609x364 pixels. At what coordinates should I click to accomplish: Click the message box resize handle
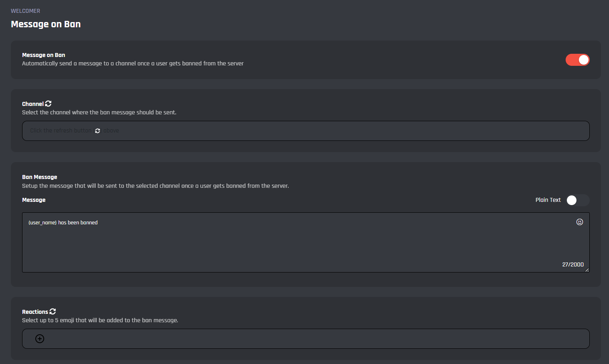click(587, 270)
